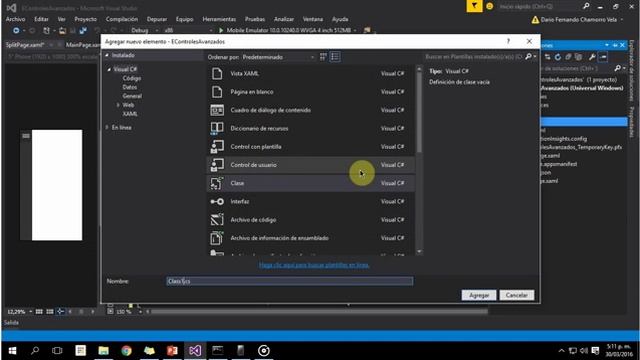640x360 pixels.
Task: Open Task View from the taskbar
Action: point(58,351)
